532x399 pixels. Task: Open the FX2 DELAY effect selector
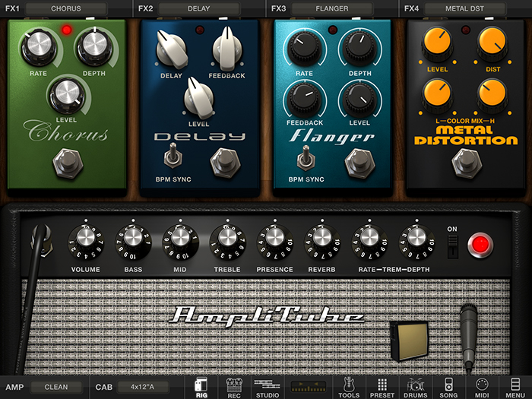click(x=199, y=8)
